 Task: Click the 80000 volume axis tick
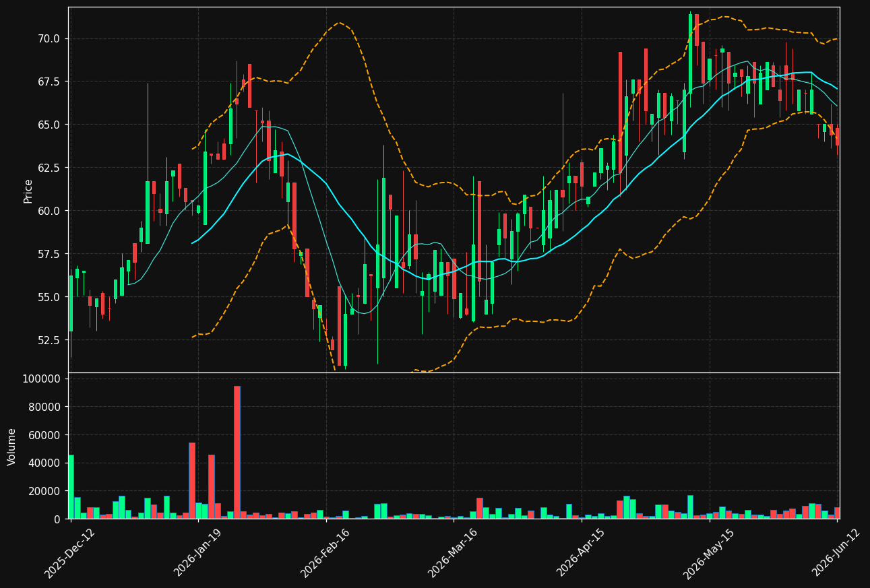point(45,407)
